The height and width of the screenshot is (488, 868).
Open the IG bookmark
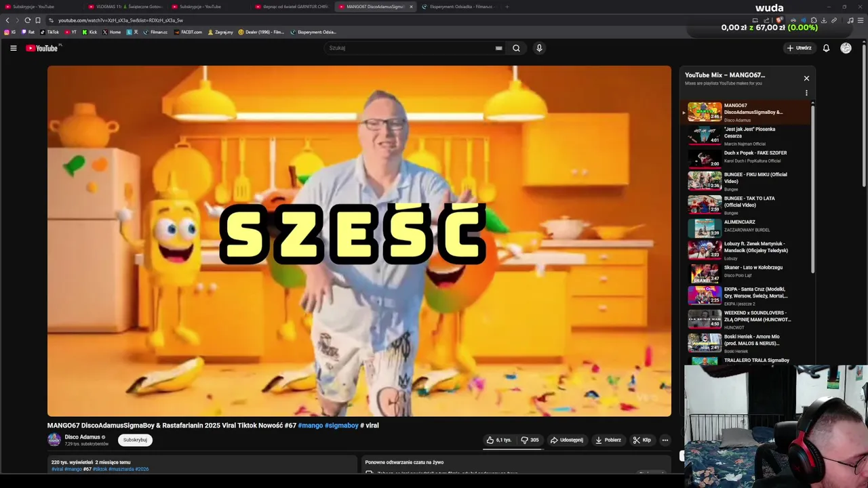pos(9,32)
